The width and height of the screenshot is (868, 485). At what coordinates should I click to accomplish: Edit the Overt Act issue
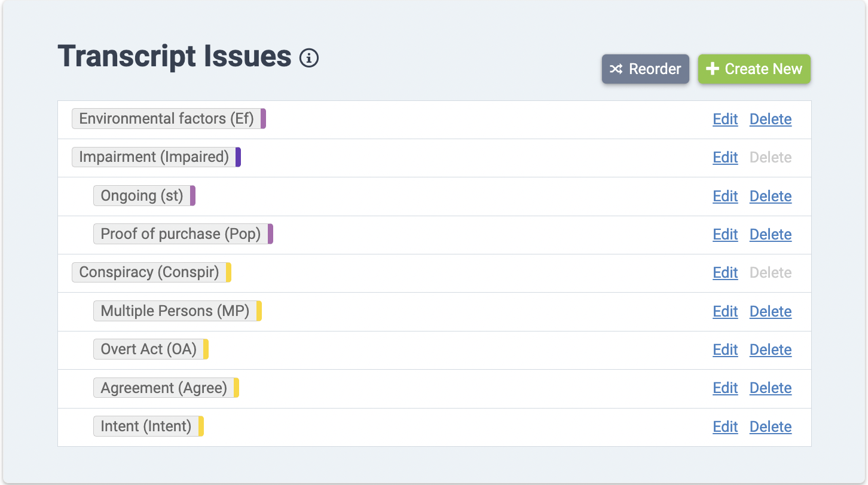pyautogui.click(x=725, y=350)
